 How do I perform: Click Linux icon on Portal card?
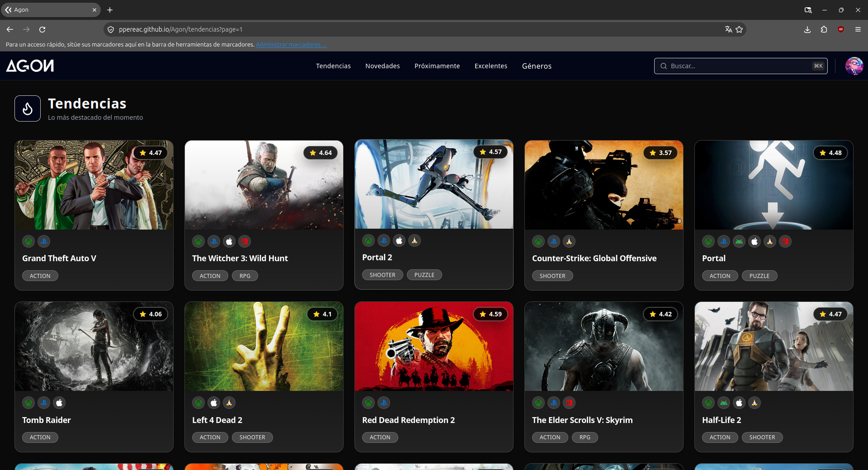tap(770, 241)
